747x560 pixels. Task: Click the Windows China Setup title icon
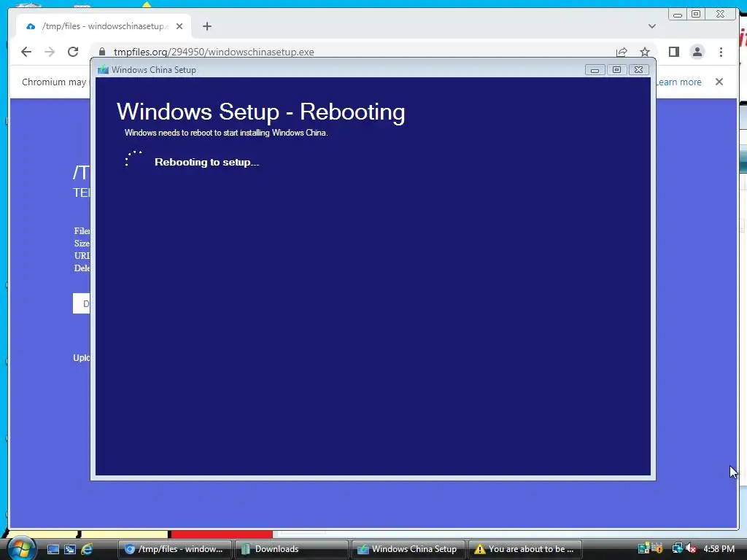[x=103, y=70]
